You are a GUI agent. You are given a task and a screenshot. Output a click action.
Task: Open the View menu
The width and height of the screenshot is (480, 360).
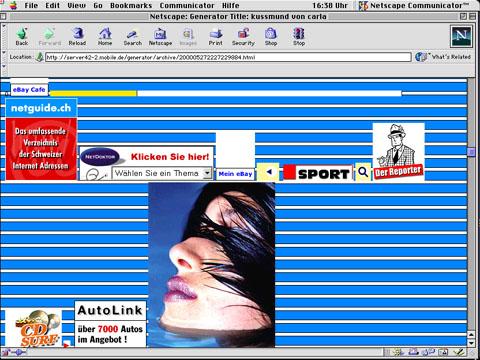(x=76, y=5)
